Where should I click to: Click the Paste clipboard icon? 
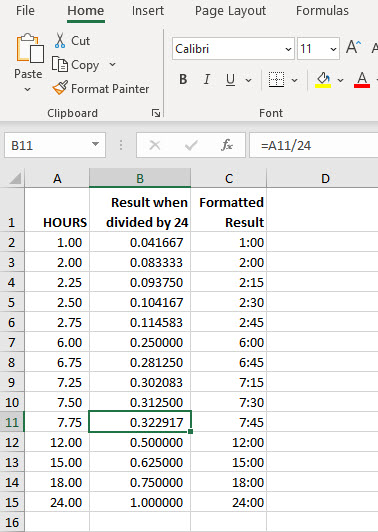30,48
